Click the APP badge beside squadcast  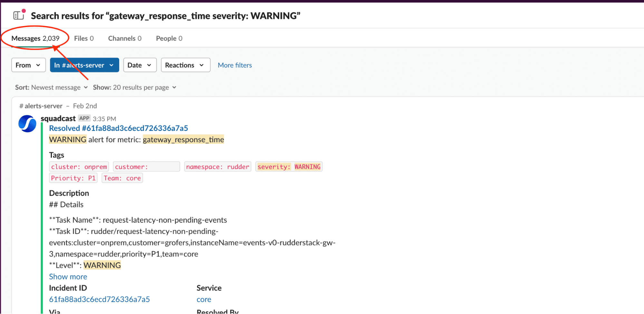[84, 118]
